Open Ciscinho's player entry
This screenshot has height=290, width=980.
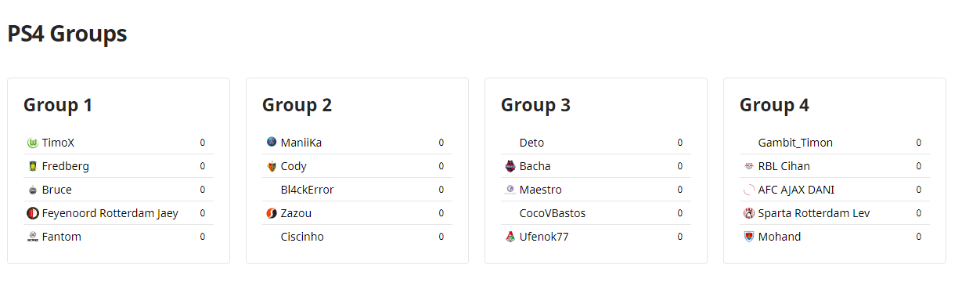pos(302,237)
